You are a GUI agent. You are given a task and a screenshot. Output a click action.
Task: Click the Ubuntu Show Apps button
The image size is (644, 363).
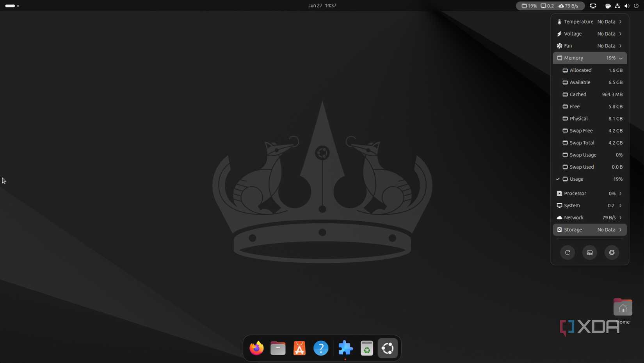click(388, 348)
